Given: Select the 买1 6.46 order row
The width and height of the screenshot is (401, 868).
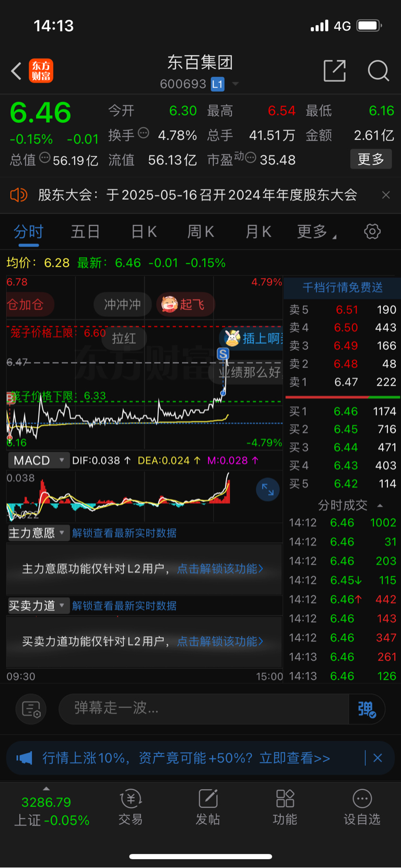Looking at the screenshot, I should point(343,411).
